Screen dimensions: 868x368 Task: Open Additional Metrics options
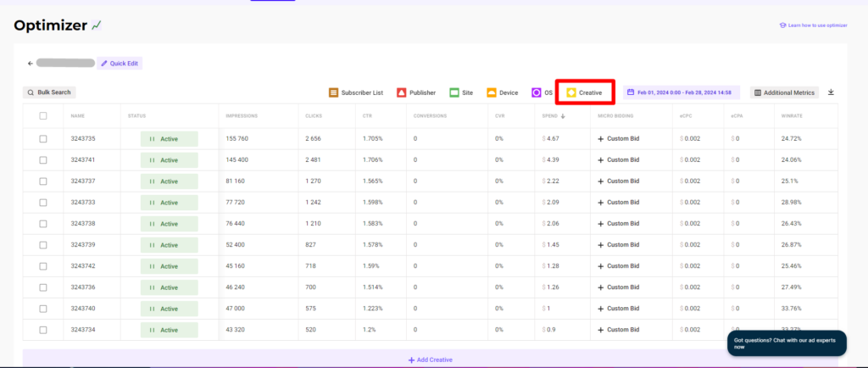[784, 92]
